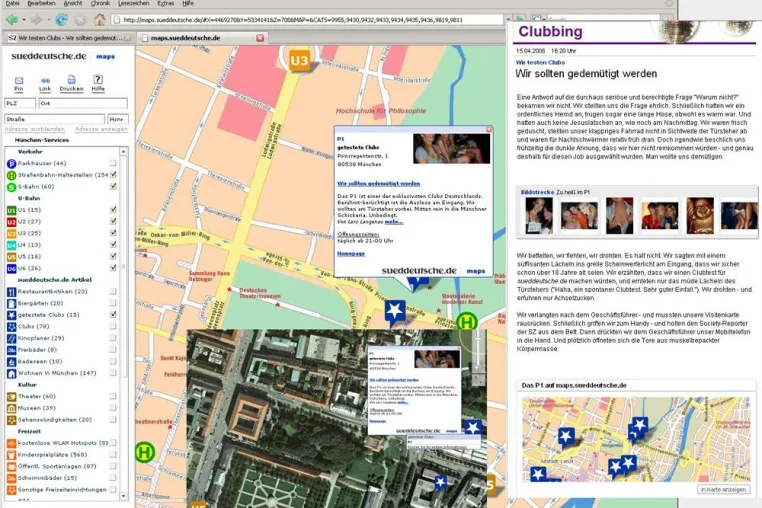This screenshot has height=508, width=762.
Task: Click the Biergärten category icon
Action: [x=12, y=303]
